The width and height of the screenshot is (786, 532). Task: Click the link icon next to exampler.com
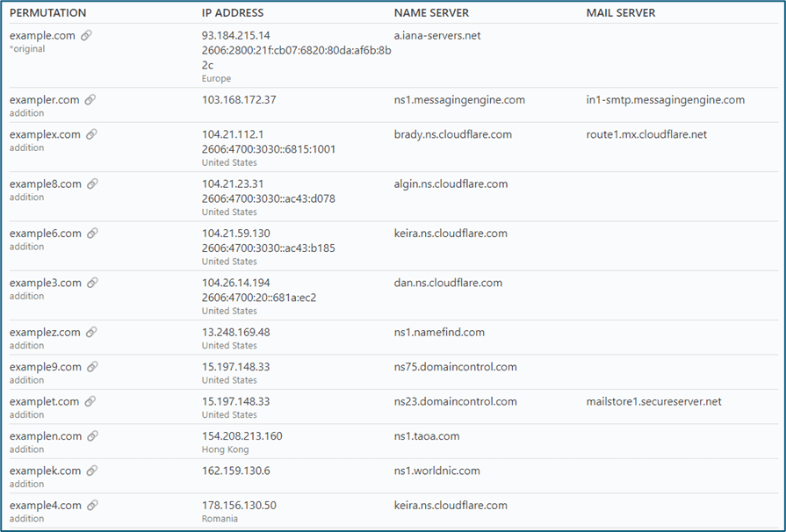click(90, 100)
